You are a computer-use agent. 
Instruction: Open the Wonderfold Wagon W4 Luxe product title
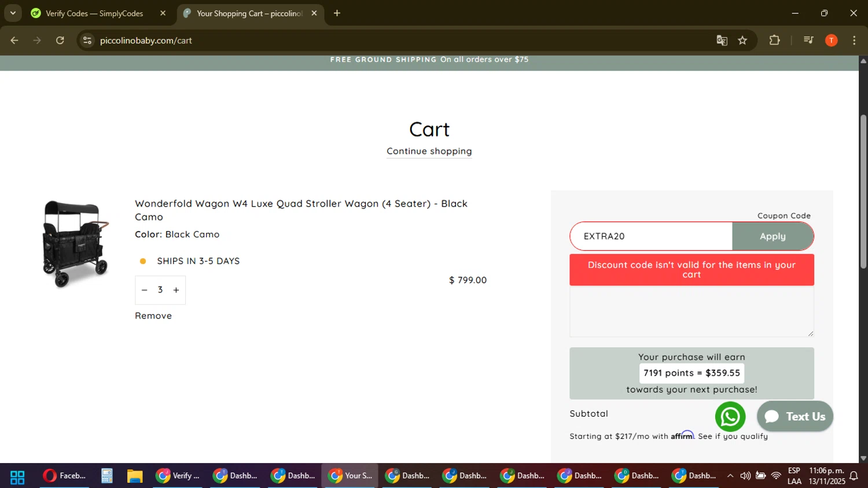click(x=301, y=210)
